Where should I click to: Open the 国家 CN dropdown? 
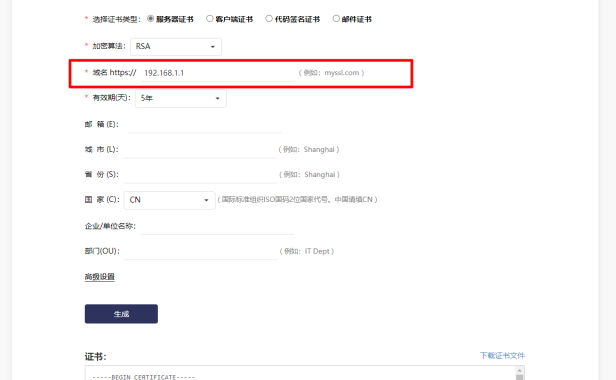[169, 200]
